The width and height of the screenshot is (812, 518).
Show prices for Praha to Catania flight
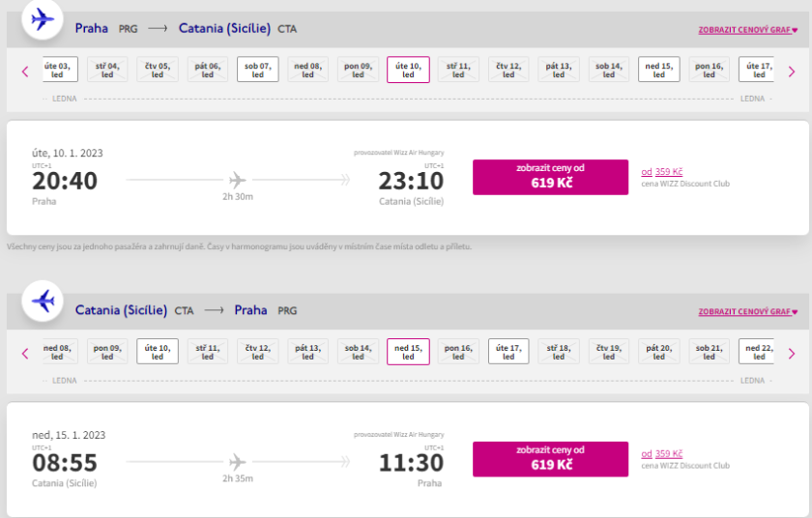(550, 177)
